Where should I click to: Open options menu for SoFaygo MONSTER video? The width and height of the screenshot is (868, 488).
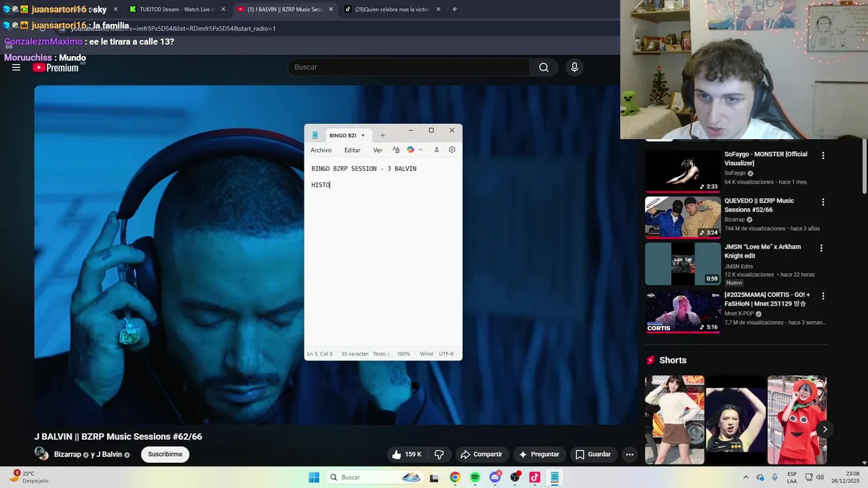pyautogui.click(x=823, y=155)
